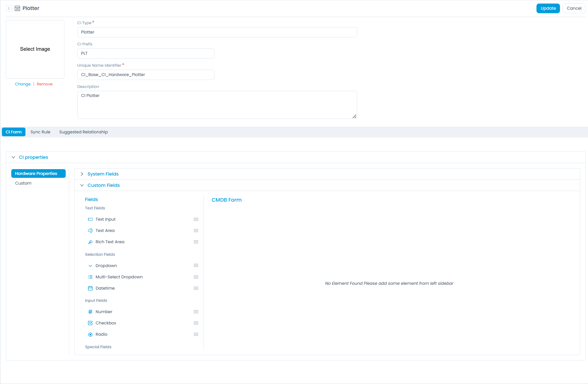Click the Text Area field icon
The width and height of the screenshot is (588, 384).
click(x=90, y=231)
